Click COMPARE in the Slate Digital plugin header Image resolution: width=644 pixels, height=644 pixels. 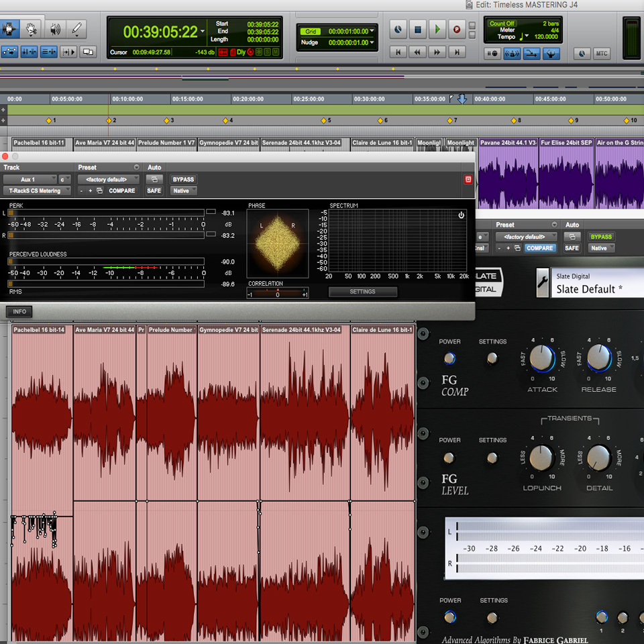[539, 248]
